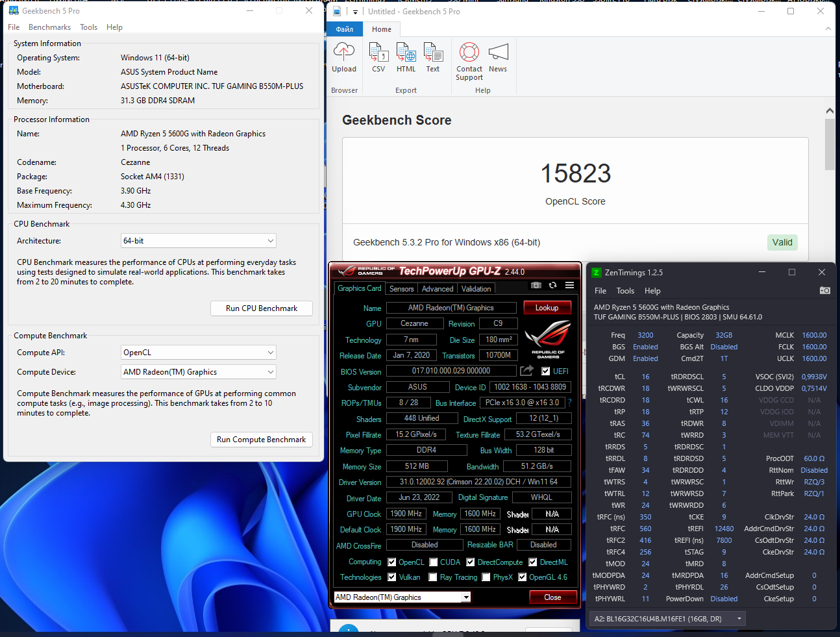Click the ZenTimings app icon in its title bar

pos(597,273)
